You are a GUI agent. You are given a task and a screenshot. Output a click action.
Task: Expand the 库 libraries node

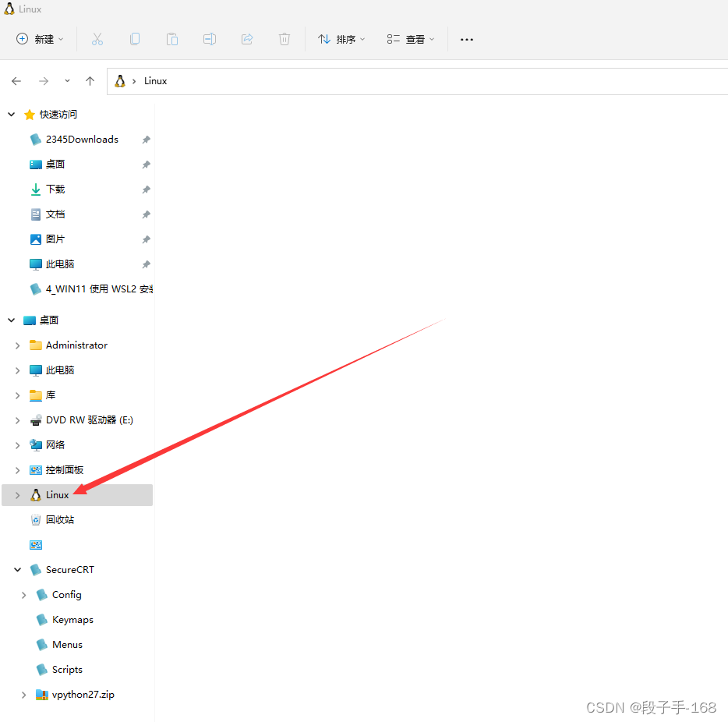pos(18,395)
